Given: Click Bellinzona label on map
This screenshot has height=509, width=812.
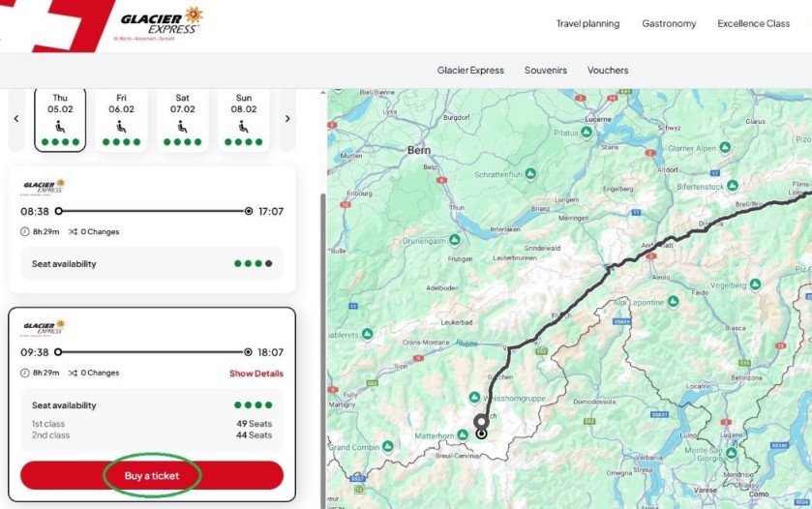Looking at the screenshot, I should pyautogui.click(x=746, y=378).
